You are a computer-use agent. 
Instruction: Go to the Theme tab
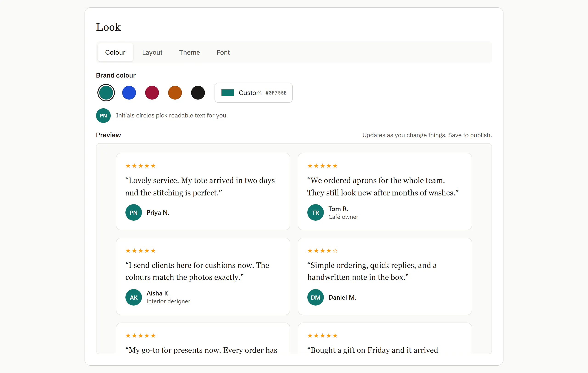point(189,52)
